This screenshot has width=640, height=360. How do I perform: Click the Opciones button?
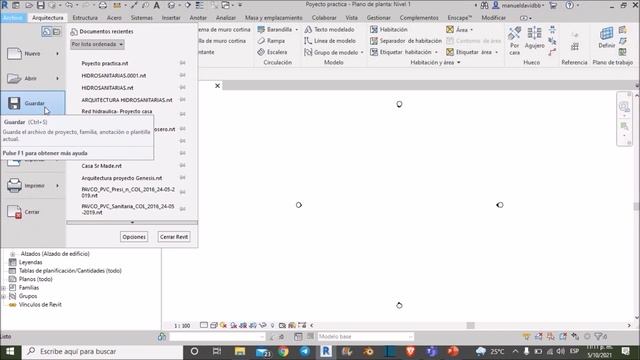[x=134, y=237]
